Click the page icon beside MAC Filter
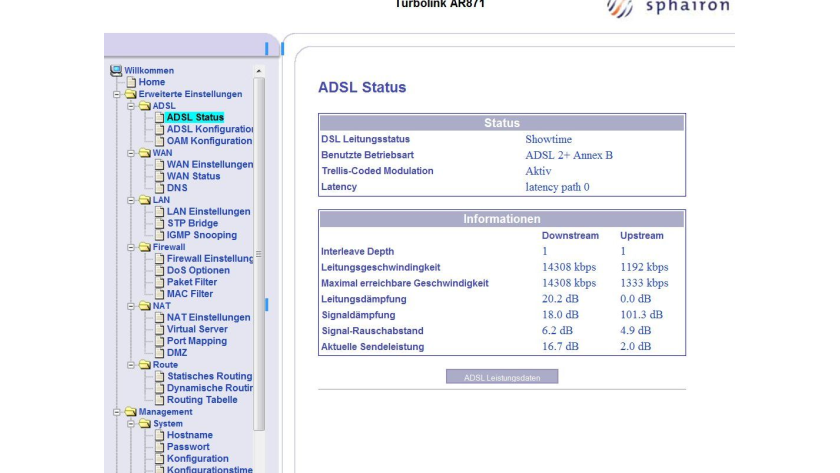The width and height of the screenshot is (840, 473). point(159,294)
